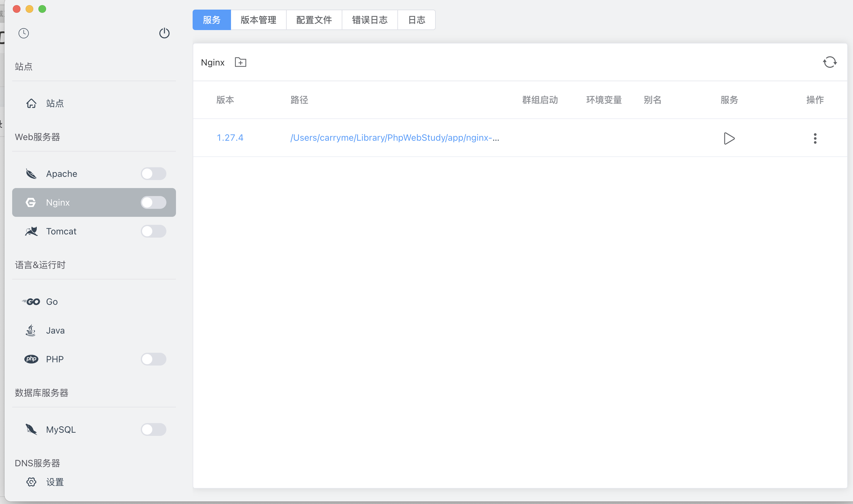Switch to the 错误日志 tab
853x504 pixels.
coord(370,20)
